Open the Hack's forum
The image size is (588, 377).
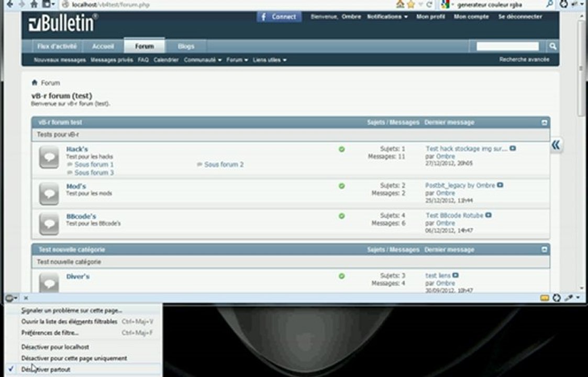pyautogui.click(x=77, y=149)
